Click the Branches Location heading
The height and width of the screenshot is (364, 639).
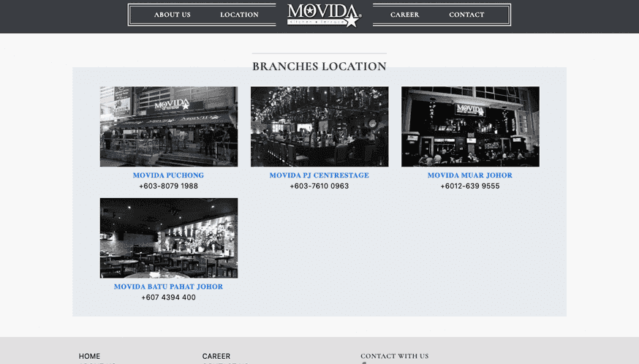(319, 67)
